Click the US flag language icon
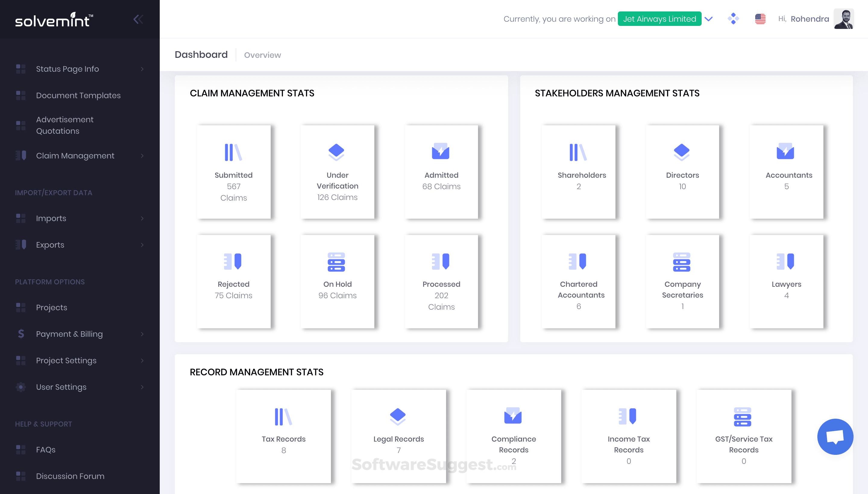This screenshot has height=494, width=868. 760,19
